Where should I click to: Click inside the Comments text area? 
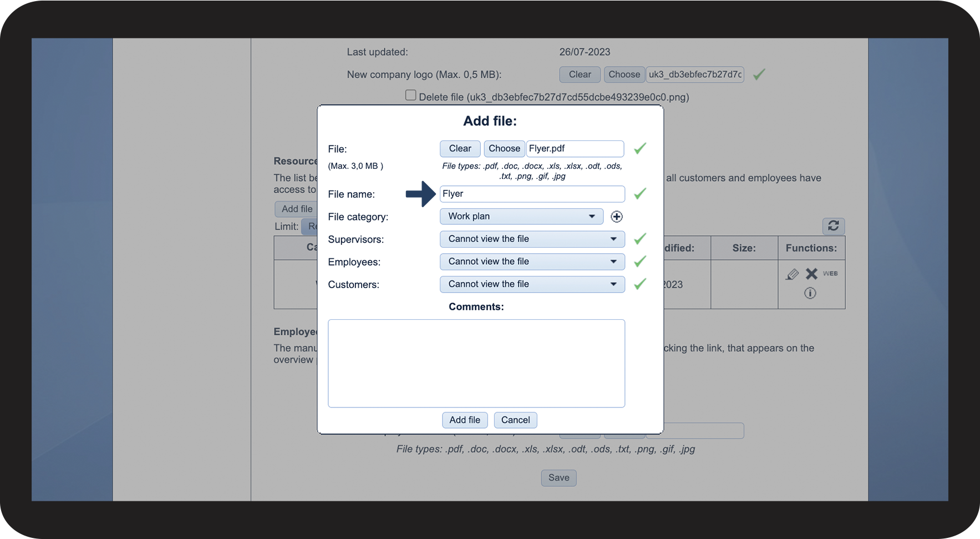click(x=476, y=363)
